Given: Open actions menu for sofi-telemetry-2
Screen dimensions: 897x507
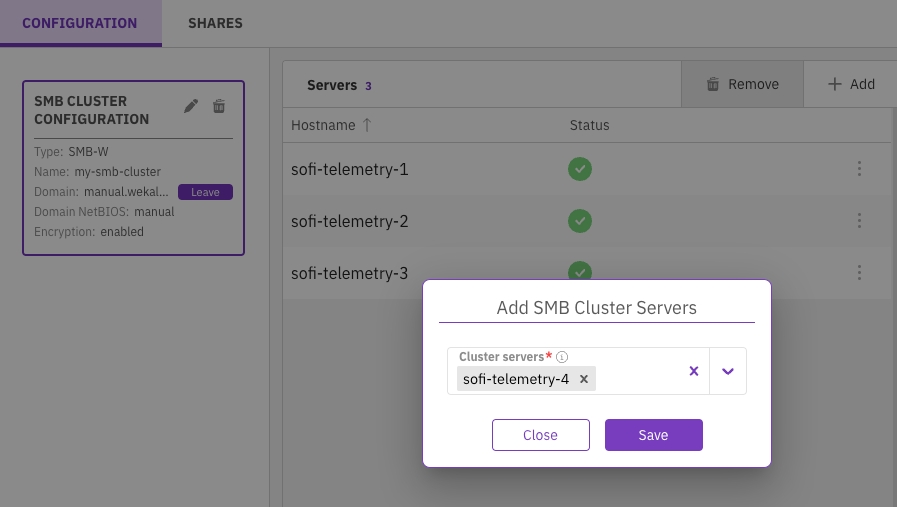Looking at the screenshot, I should coord(859,221).
